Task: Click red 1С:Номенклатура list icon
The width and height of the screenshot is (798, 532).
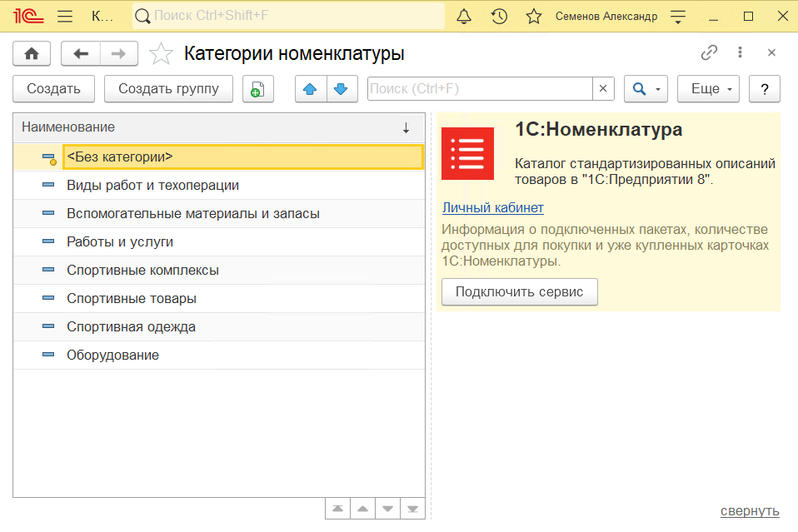Action: coord(467,153)
